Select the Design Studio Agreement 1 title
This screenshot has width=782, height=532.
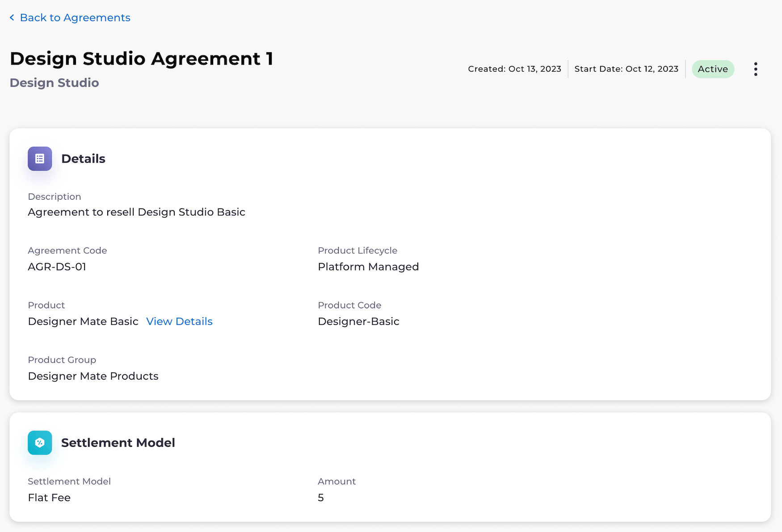pos(141,59)
